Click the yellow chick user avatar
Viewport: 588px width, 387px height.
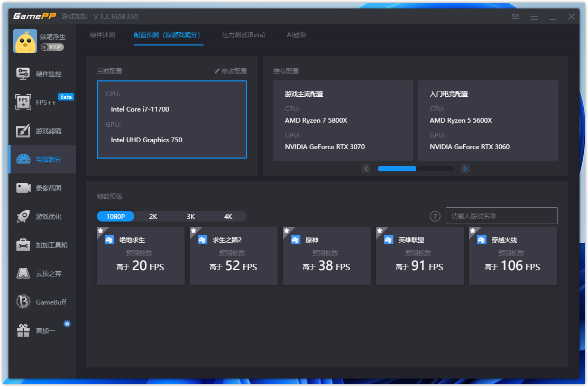pos(25,41)
